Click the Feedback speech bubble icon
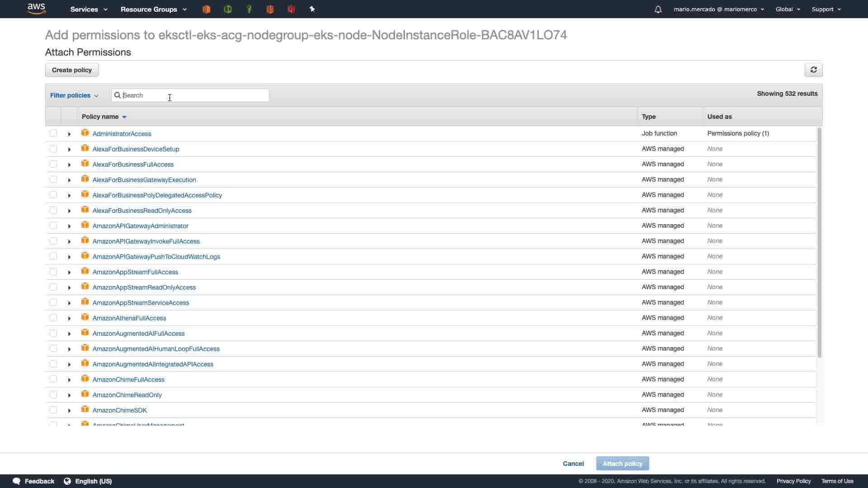This screenshot has width=868, height=488. [x=17, y=481]
